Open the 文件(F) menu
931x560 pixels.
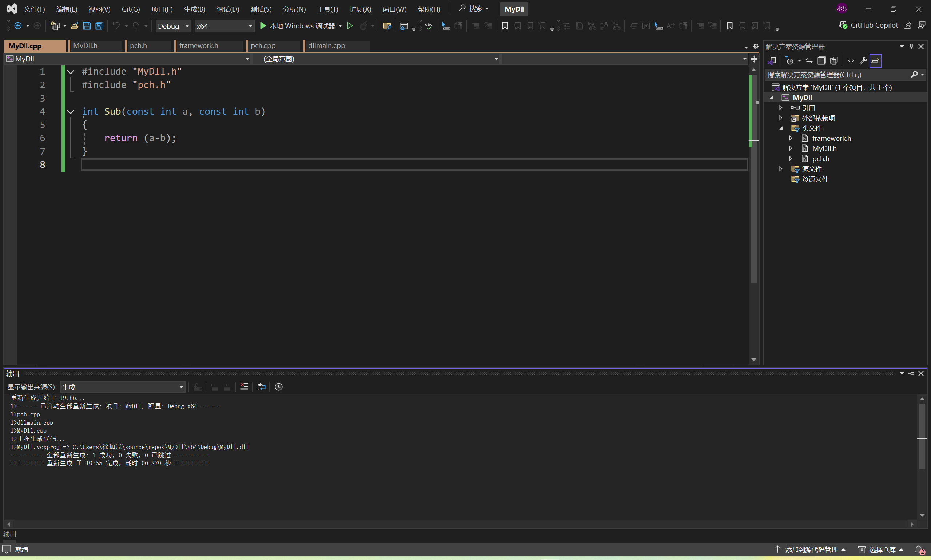[x=34, y=9]
